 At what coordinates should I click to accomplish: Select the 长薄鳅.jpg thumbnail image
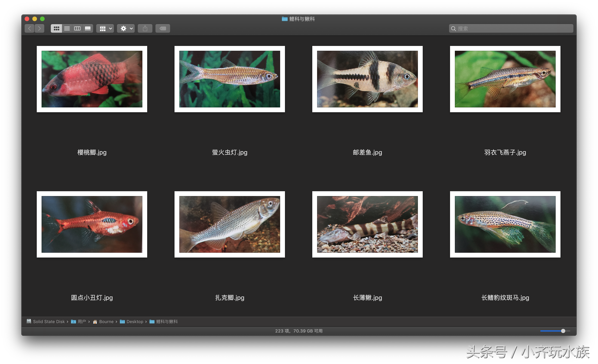pos(367,224)
